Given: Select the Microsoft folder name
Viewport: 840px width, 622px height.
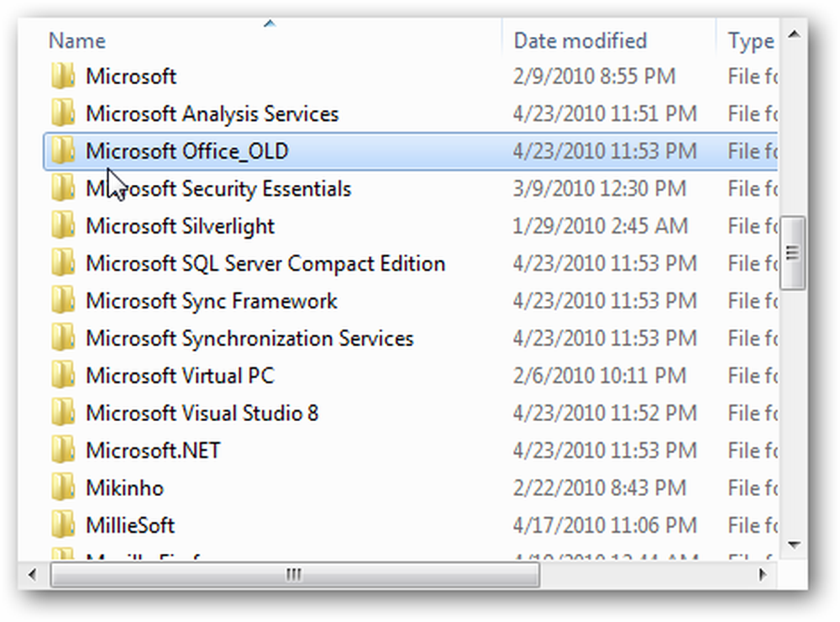Looking at the screenshot, I should 131,76.
